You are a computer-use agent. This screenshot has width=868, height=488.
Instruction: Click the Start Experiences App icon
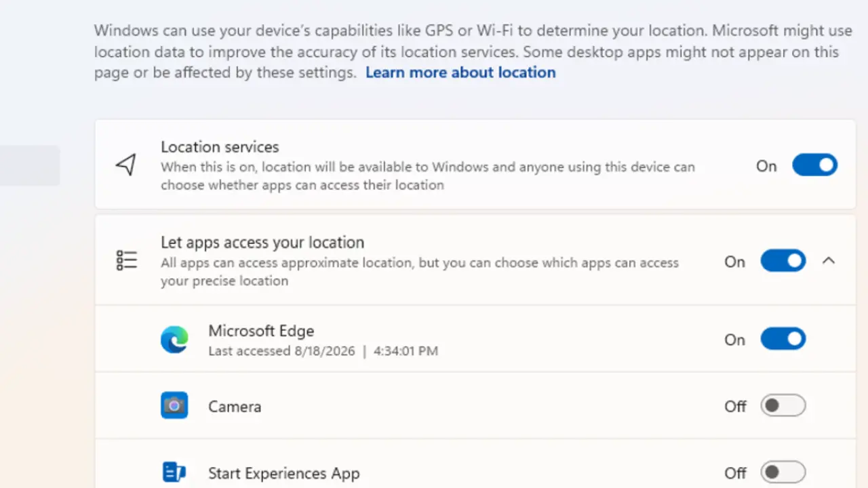[174, 472]
